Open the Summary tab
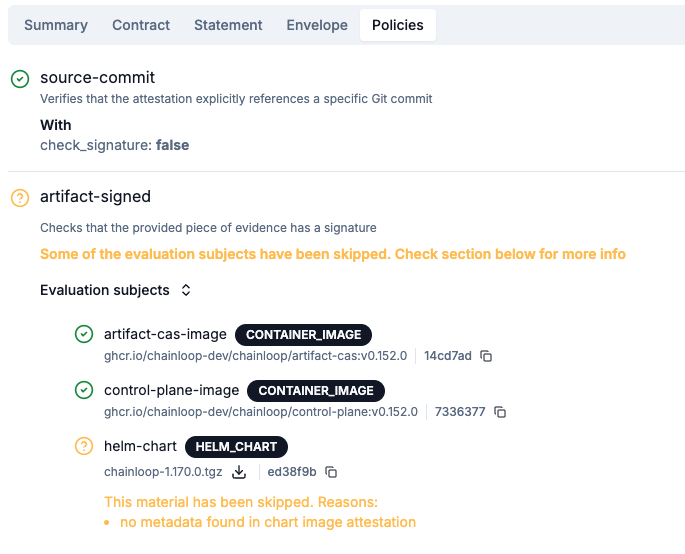Viewport: 685px width, 554px height. pos(56,25)
